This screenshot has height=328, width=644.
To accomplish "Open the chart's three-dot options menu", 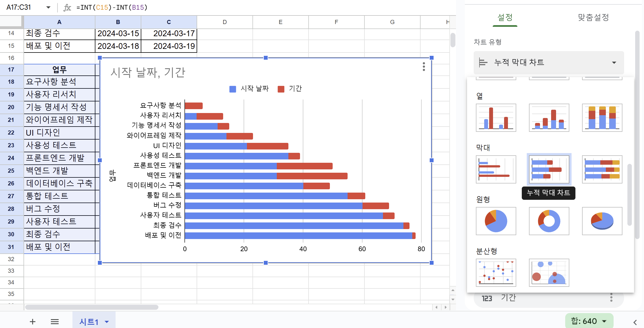I will [424, 67].
